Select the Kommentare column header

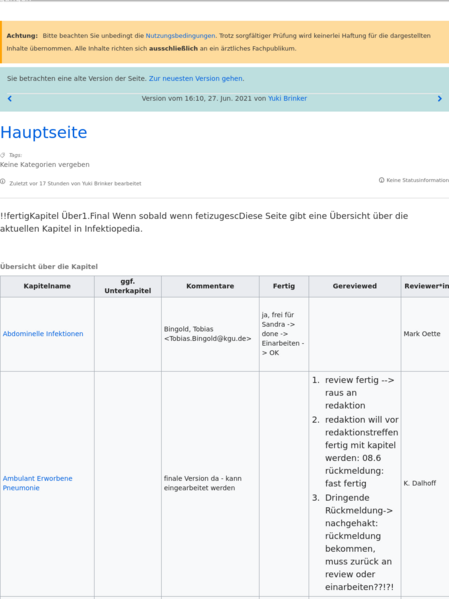pos(210,286)
